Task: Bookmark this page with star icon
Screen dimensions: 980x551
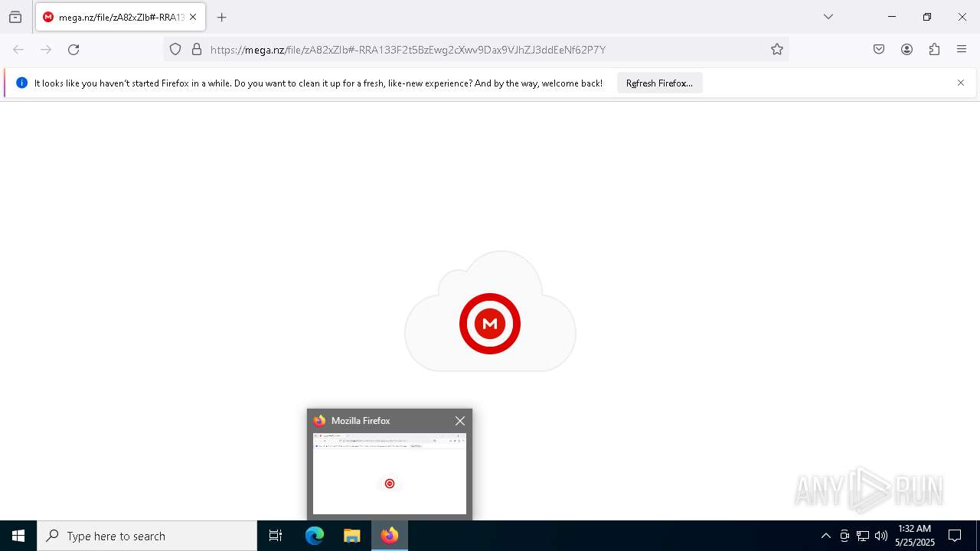Action: [777, 50]
